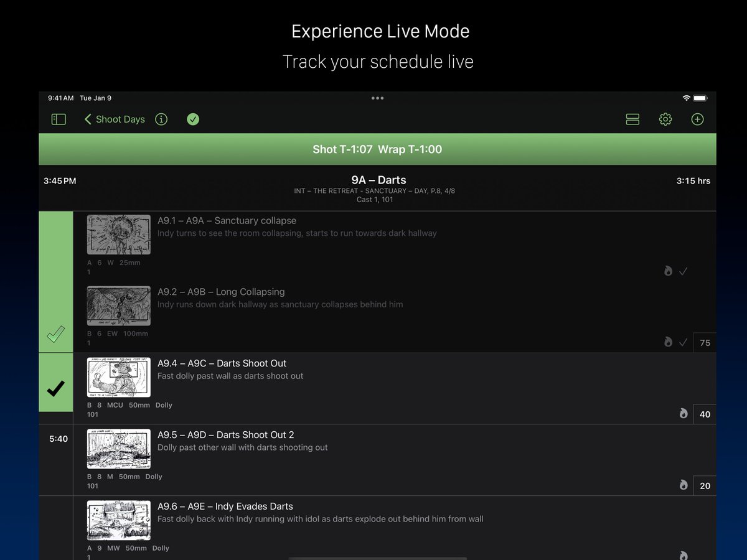The width and height of the screenshot is (747, 560).
Task: Open Darts Shoot Out storyboard thumbnail
Action: pos(119,378)
